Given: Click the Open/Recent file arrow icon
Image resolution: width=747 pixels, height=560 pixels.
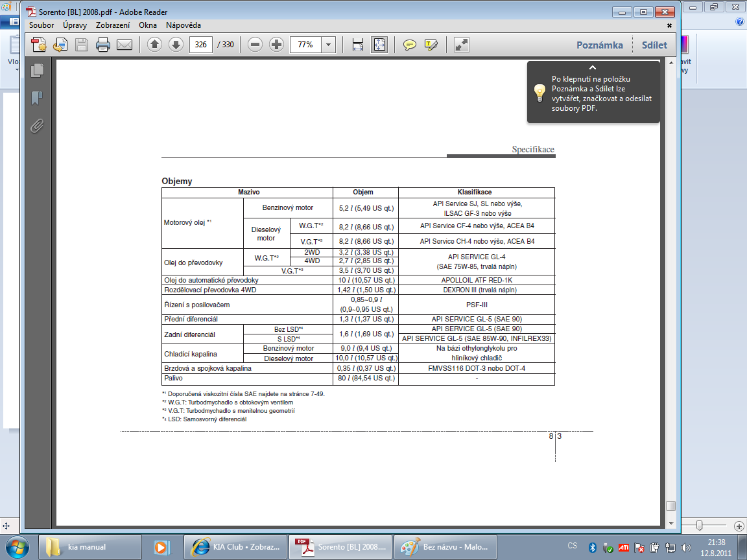Looking at the screenshot, I should point(60,45).
